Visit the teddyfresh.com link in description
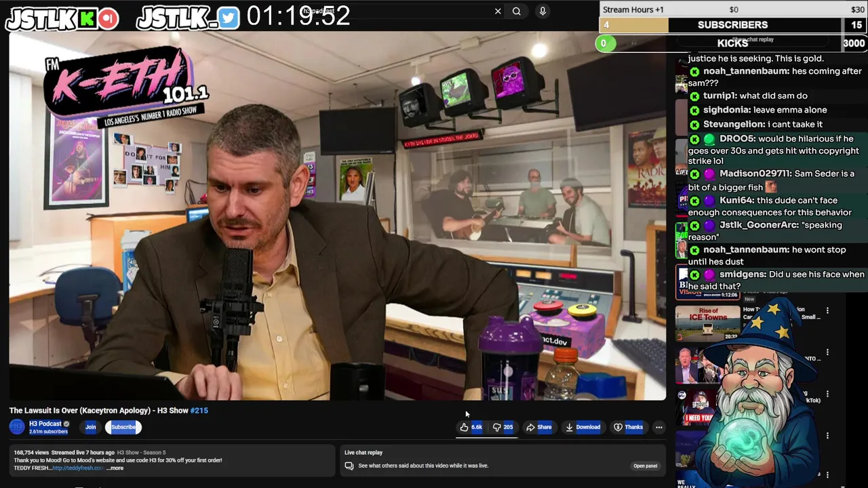 coord(78,468)
